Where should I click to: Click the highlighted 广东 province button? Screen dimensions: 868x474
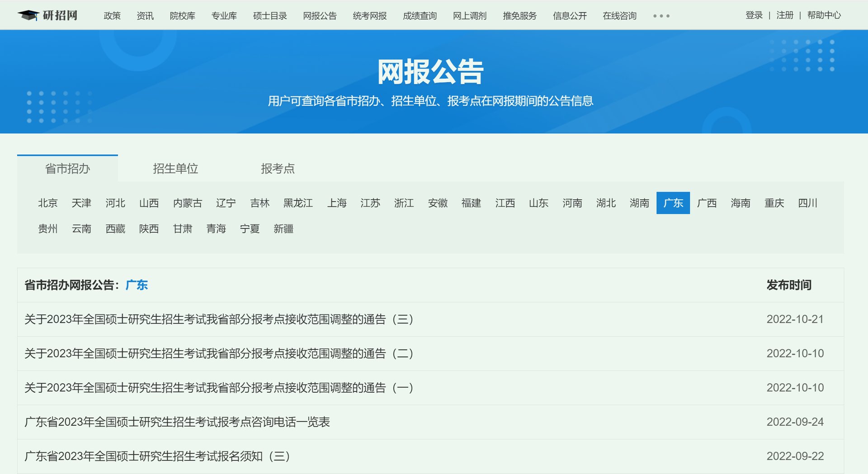pos(673,203)
